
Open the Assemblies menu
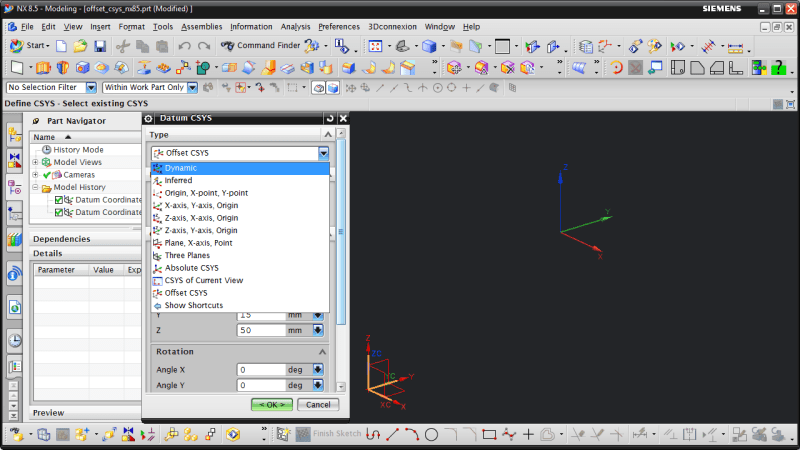[x=202, y=26]
